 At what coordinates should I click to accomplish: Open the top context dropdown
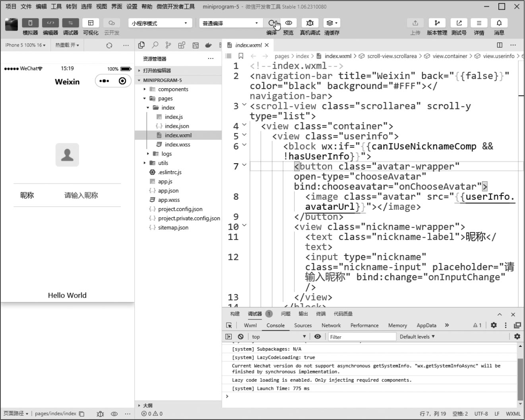point(279,337)
